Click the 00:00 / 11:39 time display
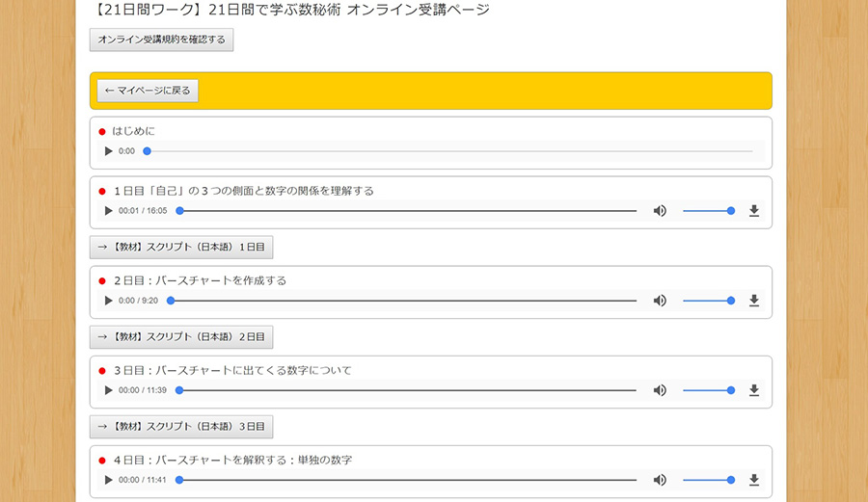 (x=143, y=390)
